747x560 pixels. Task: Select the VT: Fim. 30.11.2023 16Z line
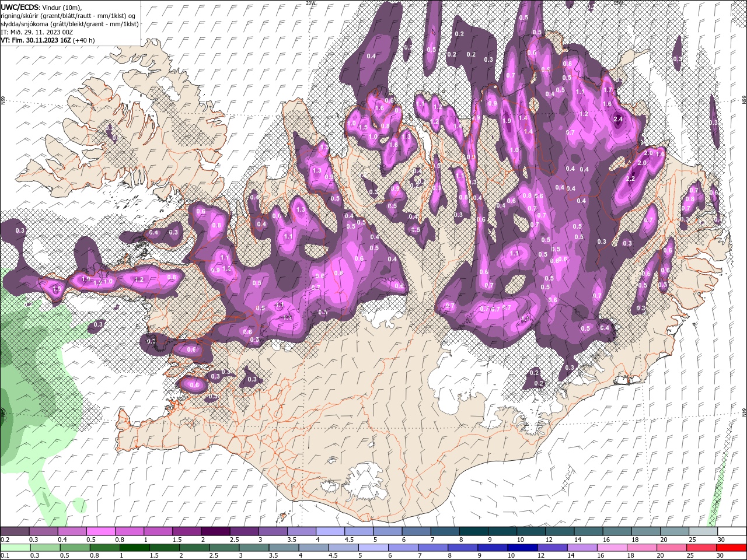pos(47,40)
